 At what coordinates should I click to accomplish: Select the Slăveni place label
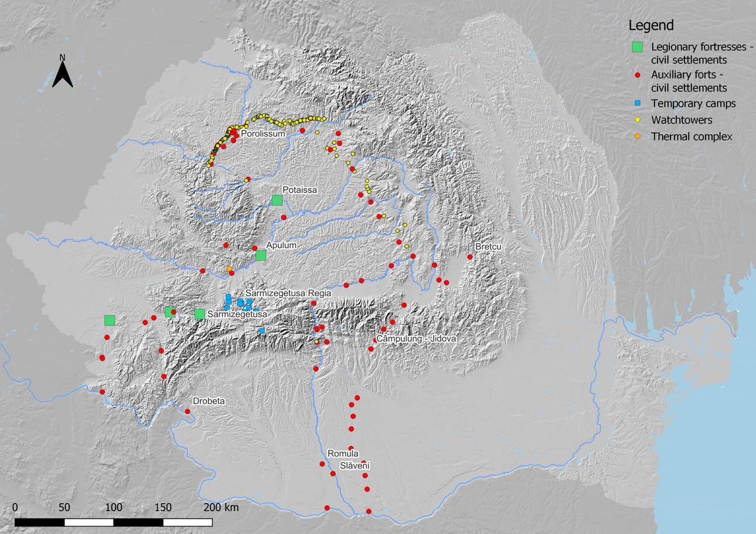354,466
